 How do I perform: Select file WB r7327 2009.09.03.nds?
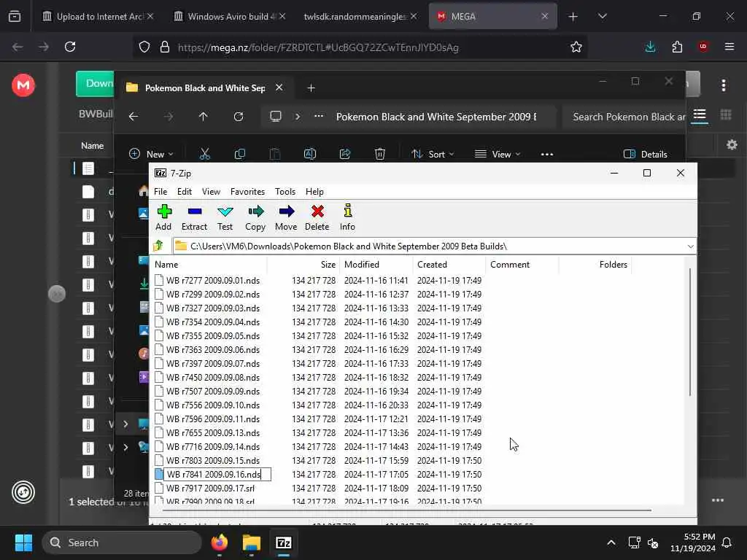tap(213, 308)
